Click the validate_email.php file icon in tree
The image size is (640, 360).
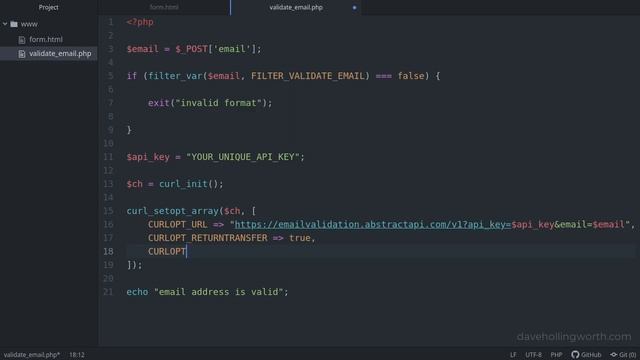22,53
